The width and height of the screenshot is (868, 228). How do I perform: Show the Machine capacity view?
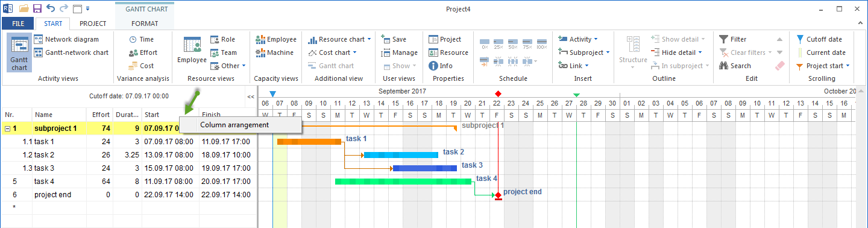pos(275,52)
